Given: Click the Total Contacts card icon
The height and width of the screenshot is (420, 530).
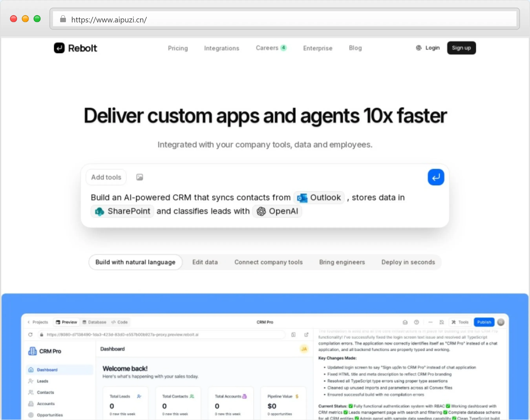Looking at the screenshot, I should (192, 396).
